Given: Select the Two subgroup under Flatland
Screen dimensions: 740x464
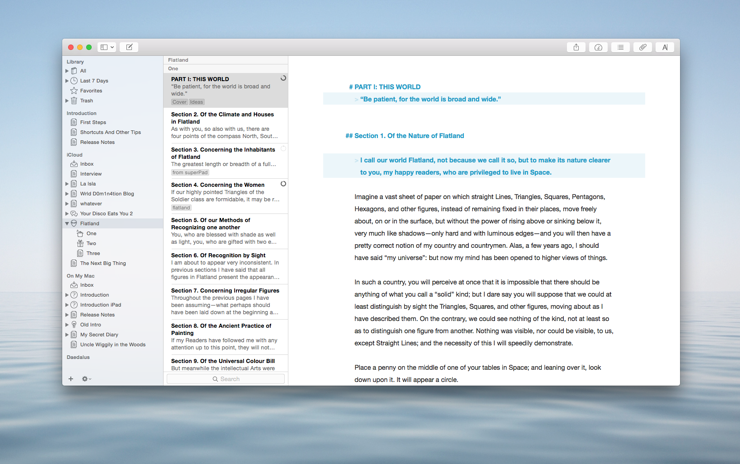Looking at the screenshot, I should (91, 243).
